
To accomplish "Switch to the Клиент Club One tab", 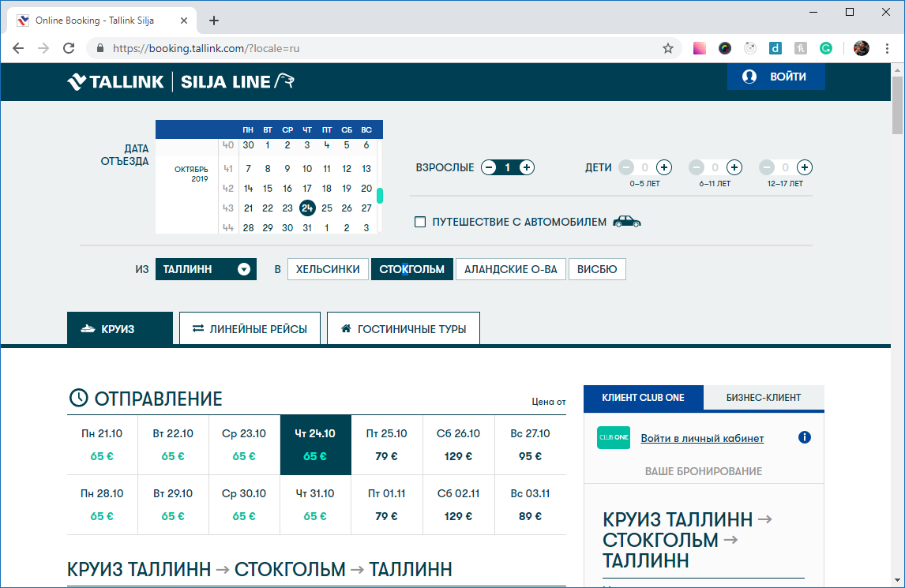I will point(644,398).
